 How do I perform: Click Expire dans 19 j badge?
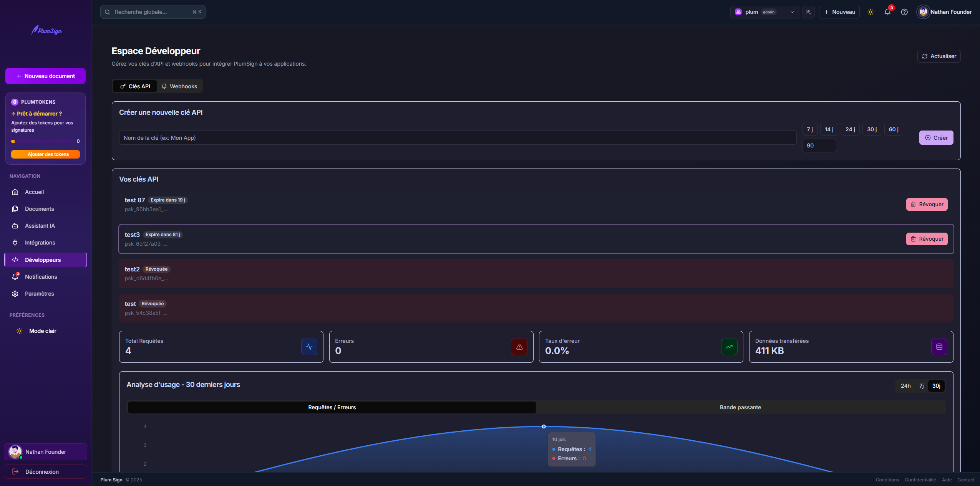click(x=168, y=200)
